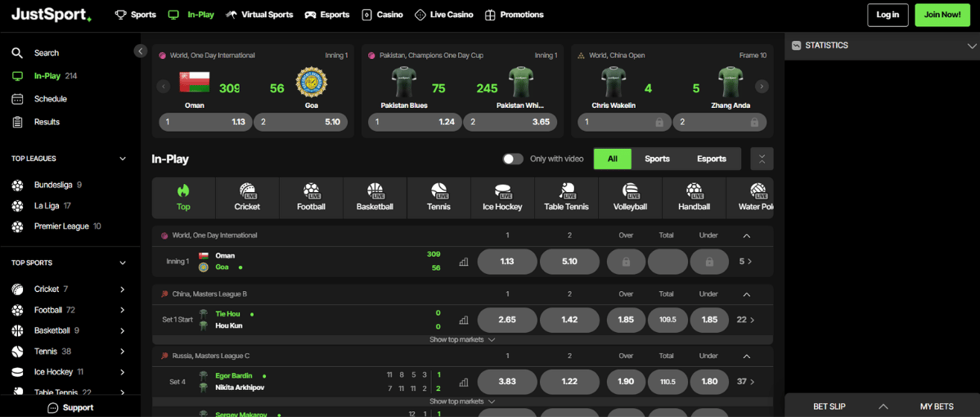
Task: Bet on Hou Kun at odds 1.42
Action: pyautogui.click(x=569, y=320)
